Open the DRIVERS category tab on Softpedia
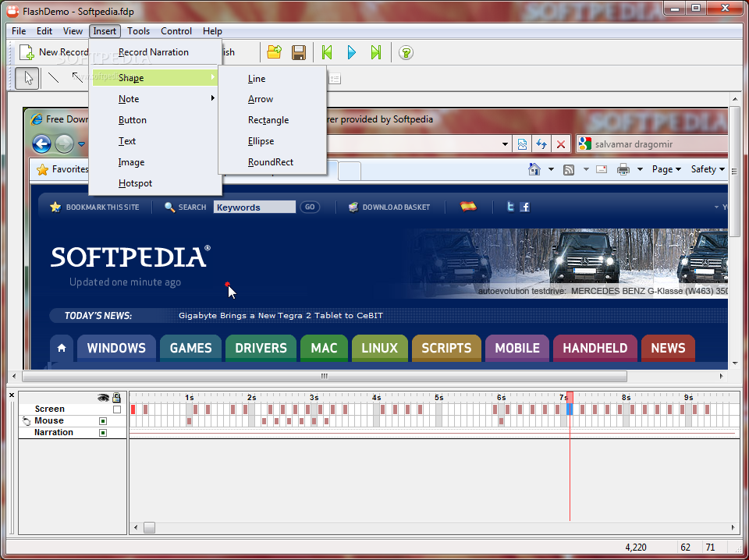The image size is (749, 560). pos(261,348)
